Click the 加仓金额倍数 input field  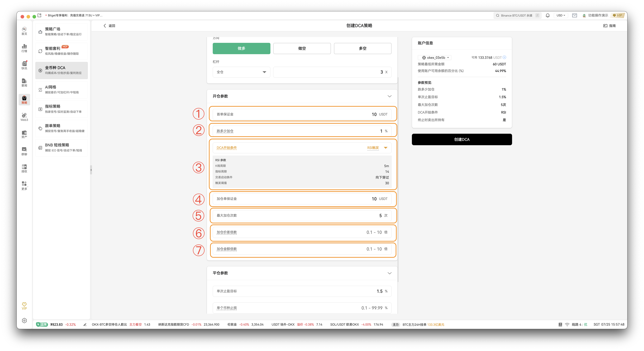point(302,249)
